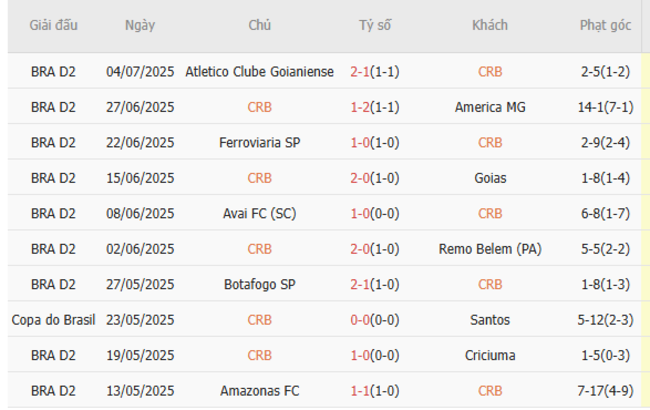
Task: Select the 04/07/2025 match date
Action: coord(140,72)
